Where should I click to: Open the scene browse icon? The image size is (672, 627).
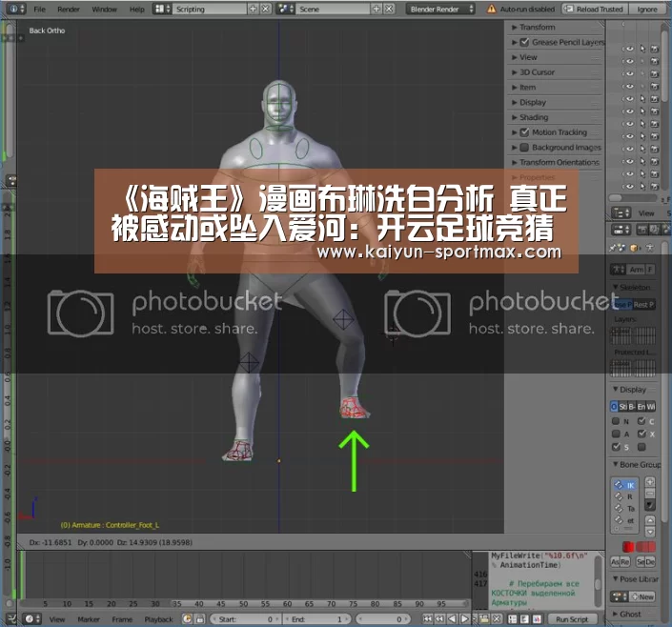coord(285,9)
